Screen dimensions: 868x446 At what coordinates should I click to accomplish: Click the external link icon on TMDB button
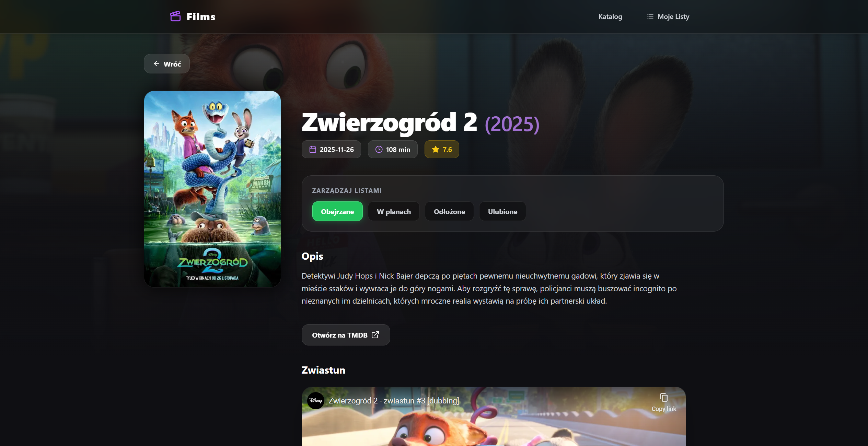tap(375, 335)
